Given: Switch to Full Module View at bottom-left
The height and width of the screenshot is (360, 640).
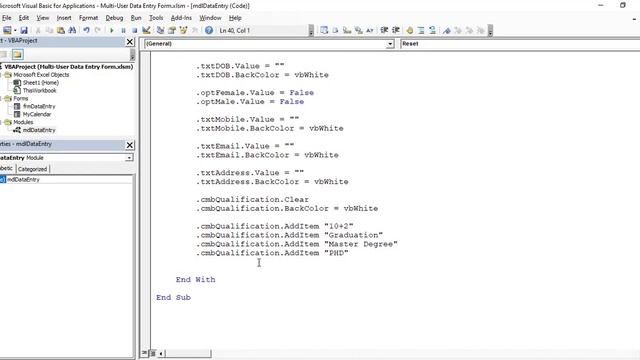Looking at the screenshot, I should click(153, 353).
